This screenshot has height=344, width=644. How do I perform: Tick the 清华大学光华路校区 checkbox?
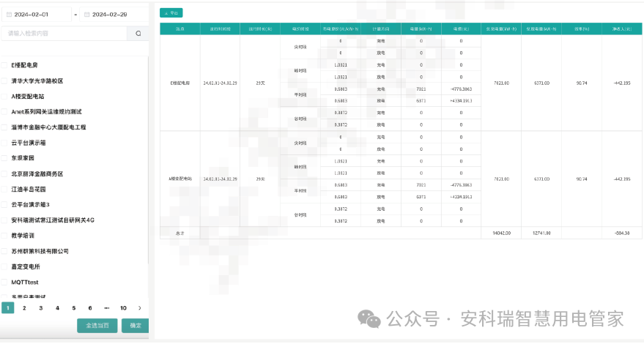coord(4,81)
